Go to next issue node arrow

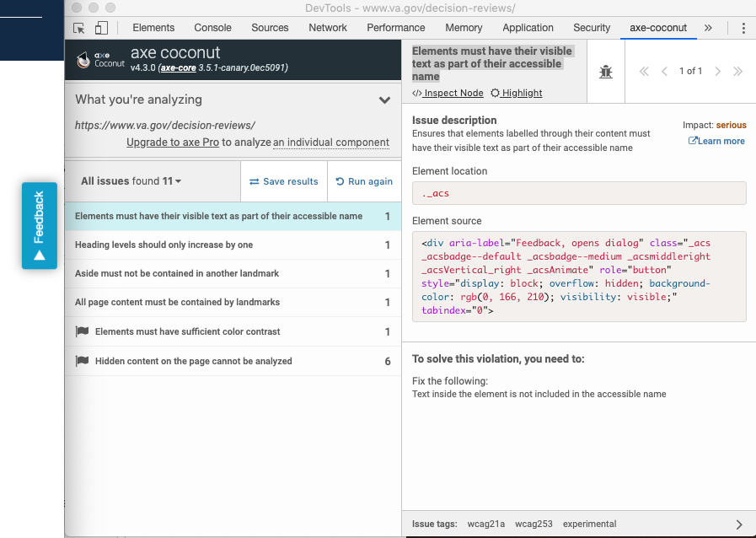click(x=717, y=72)
